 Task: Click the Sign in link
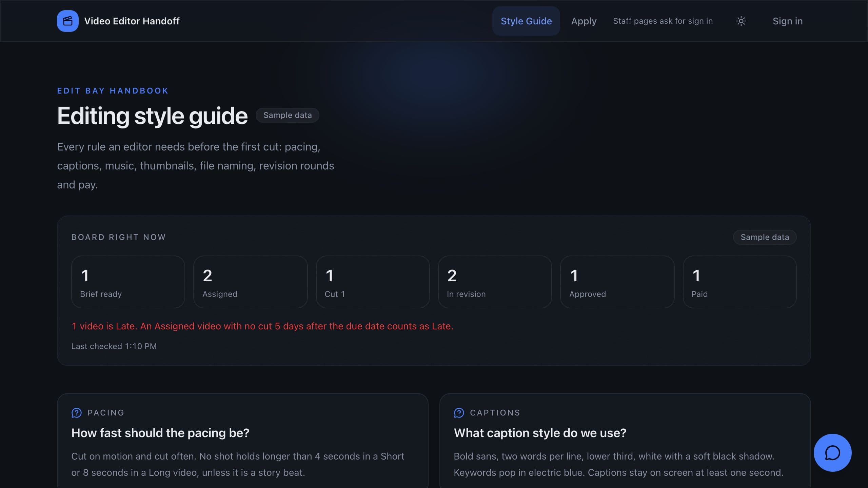787,21
